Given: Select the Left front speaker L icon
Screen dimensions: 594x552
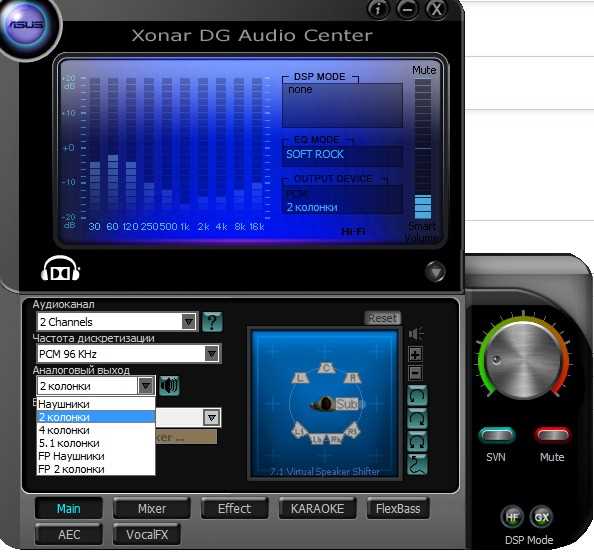Looking at the screenshot, I should tap(300, 377).
